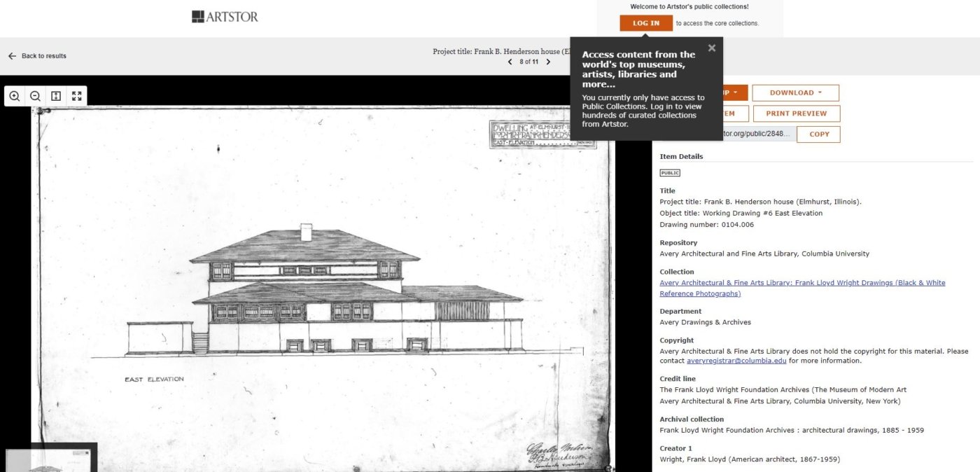Click the Print Preview button
The image size is (980, 472).
(x=796, y=113)
